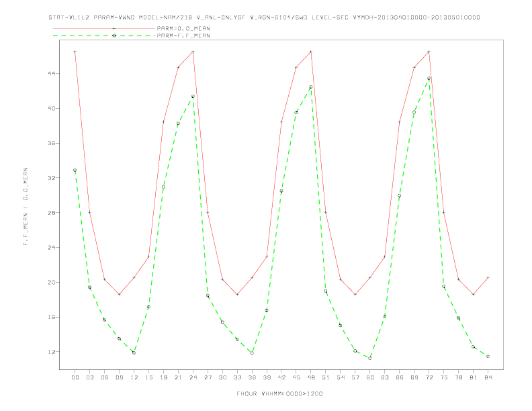Click the x-axis tick label 45
The height and width of the screenshot is (411, 532).
click(x=296, y=377)
